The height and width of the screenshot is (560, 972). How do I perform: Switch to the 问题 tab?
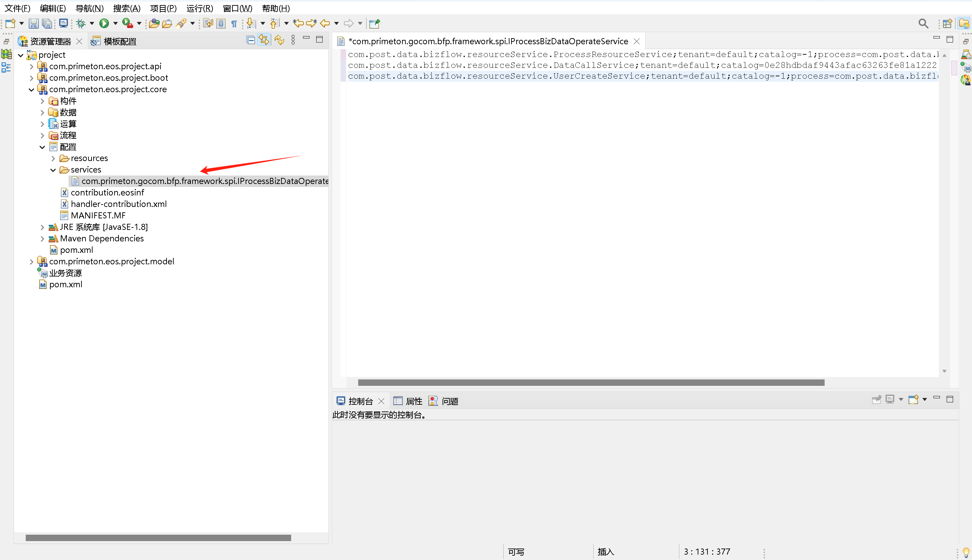click(449, 401)
